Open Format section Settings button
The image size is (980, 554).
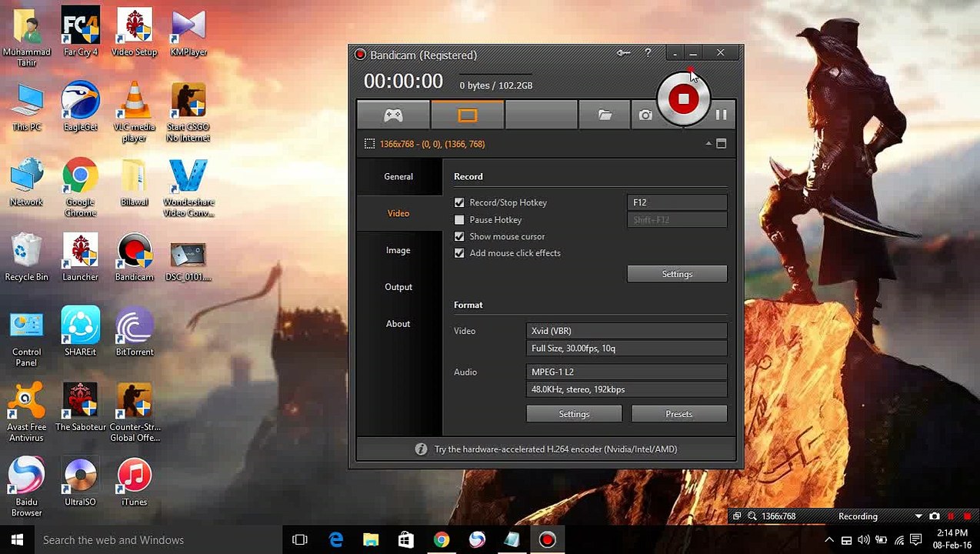pos(574,414)
